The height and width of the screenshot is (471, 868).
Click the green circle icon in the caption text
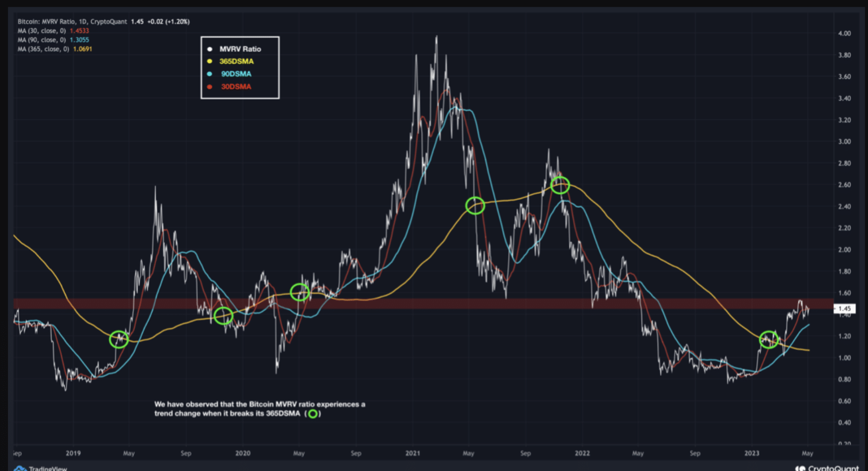(x=312, y=414)
